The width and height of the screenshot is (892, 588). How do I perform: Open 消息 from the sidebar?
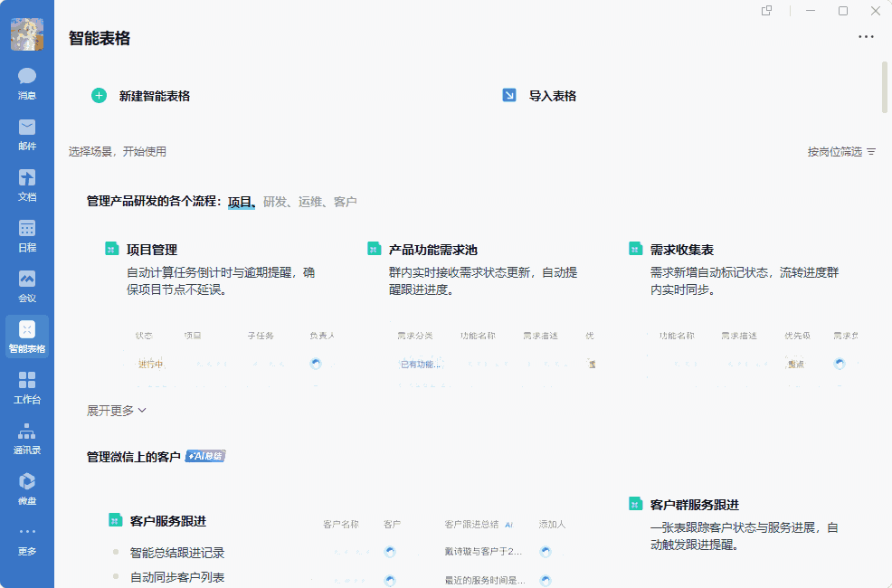pos(26,82)
